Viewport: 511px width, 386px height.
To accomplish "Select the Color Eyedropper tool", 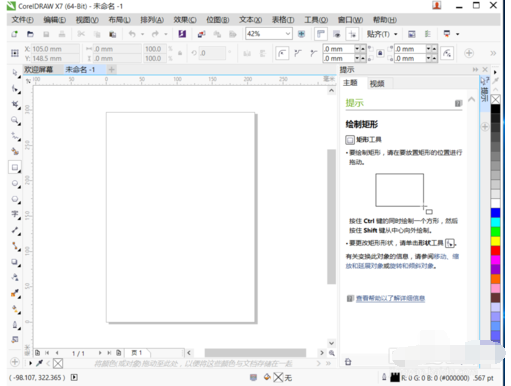I will pos(15,293).
